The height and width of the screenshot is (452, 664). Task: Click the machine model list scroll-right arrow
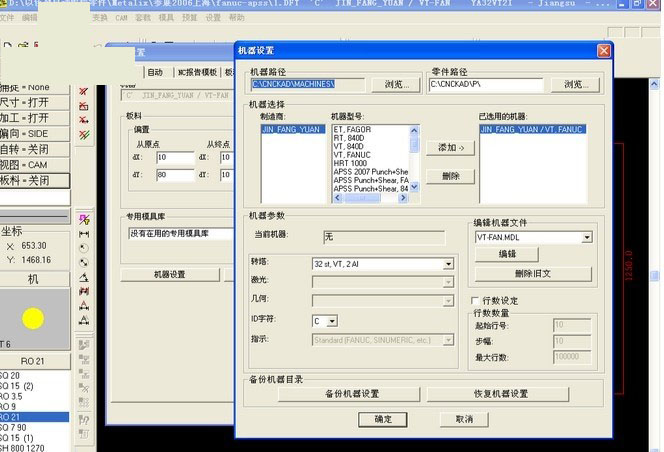click(403, 197)
